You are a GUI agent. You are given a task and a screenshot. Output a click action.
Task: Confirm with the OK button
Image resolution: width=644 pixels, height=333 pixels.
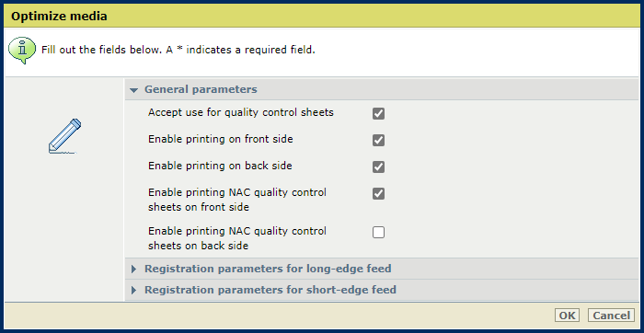(568, 316)
